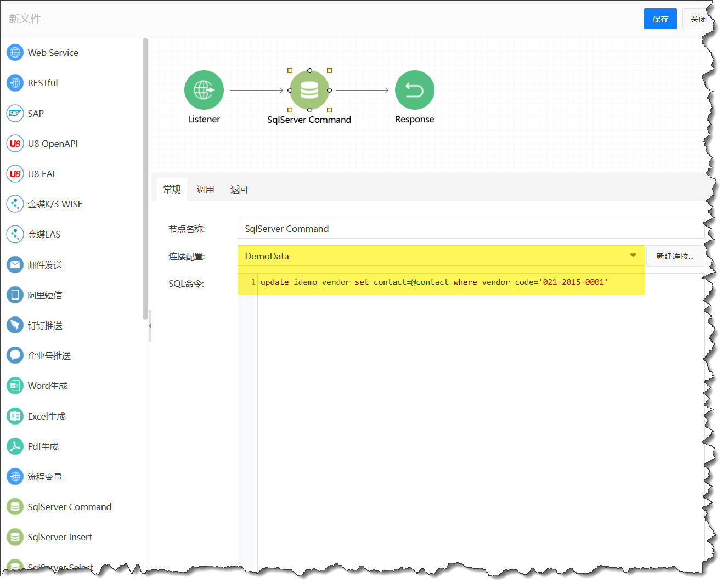The width and height of the screenshot is (728, 588).
Task: Click the Listener node icon on canvas
Action: tap(204, 90)
